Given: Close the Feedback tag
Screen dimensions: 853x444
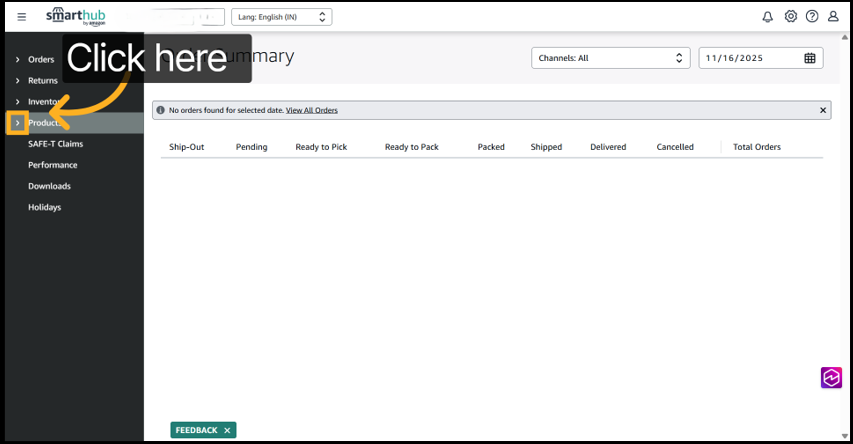Looking at the screenshot, I should click(227, 430).
